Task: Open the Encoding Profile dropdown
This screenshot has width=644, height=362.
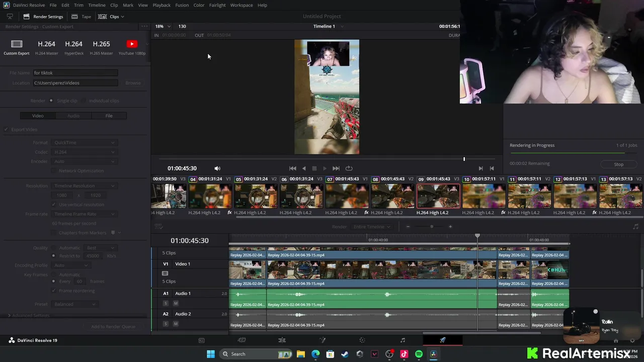Action: (x=70, y=265)
